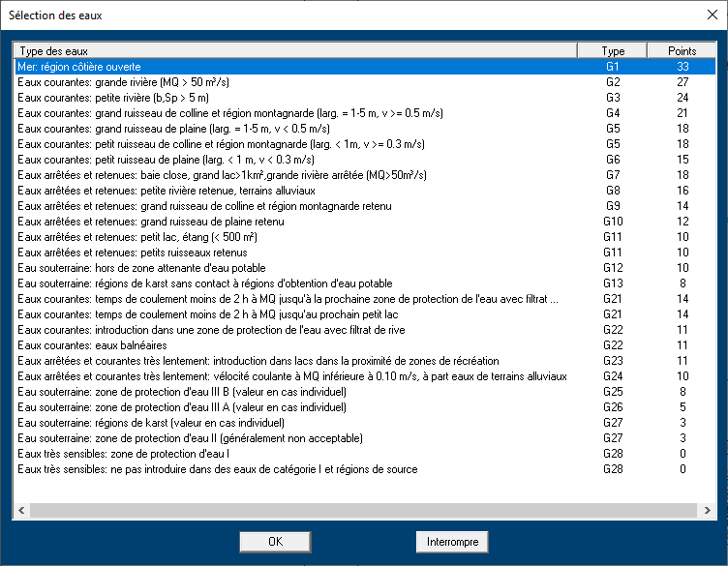Click points value '33' in G1 row
This screenshot has height=566, width=728.
click(682, 67)
